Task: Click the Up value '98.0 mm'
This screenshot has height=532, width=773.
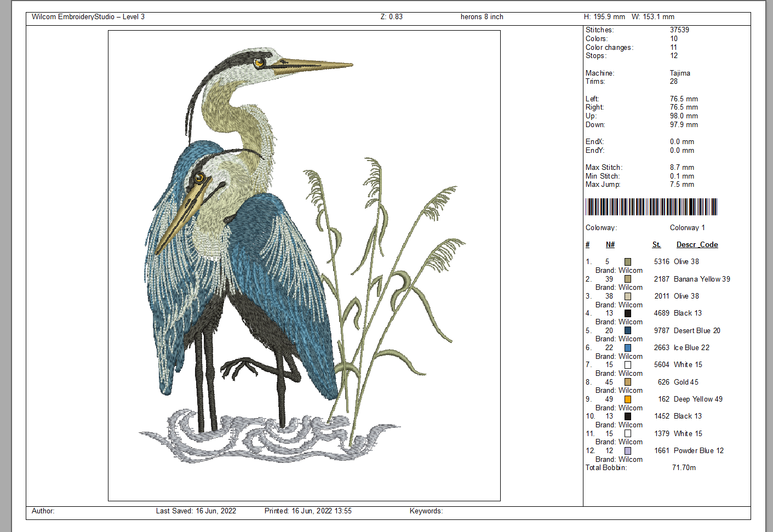Action: coord(684,116)
